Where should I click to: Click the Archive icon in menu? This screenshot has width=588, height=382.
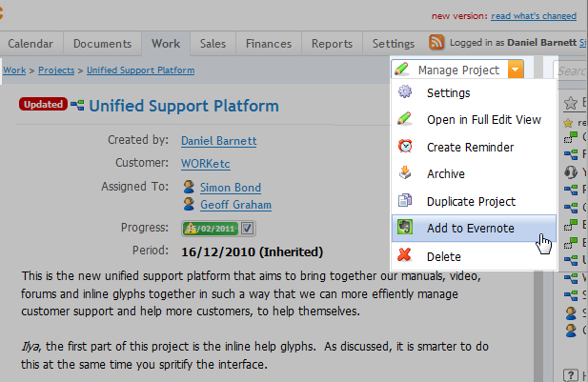405,174
